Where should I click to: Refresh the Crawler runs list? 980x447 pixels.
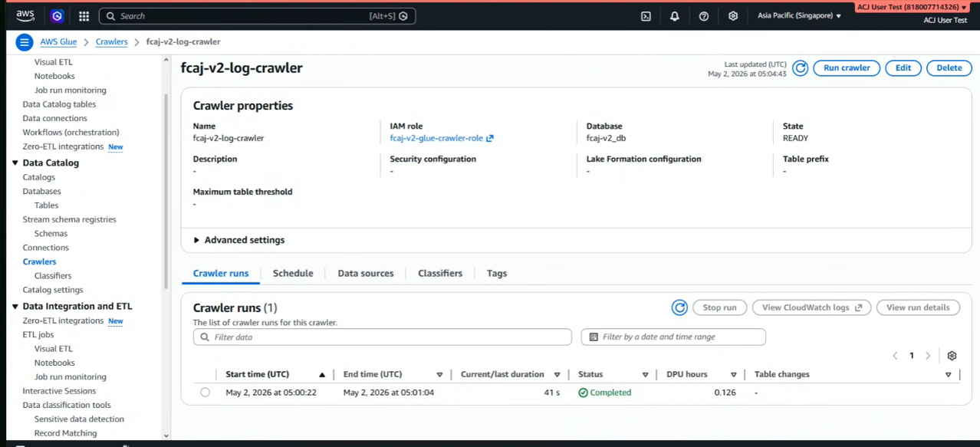[679, 307]
